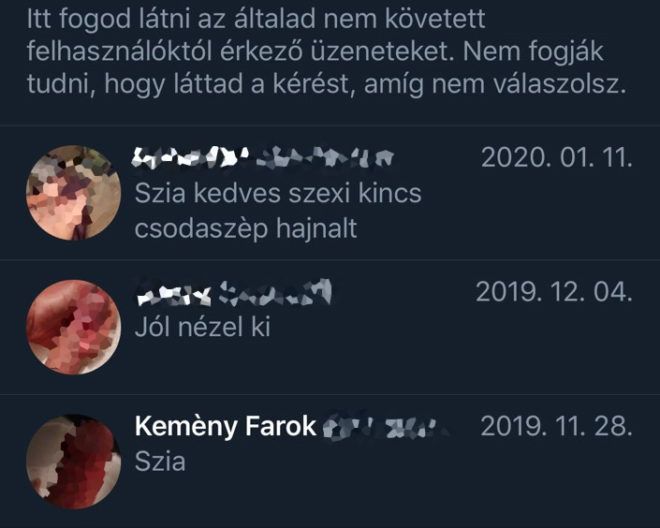Tap the 2019. 11. 28. date stamp

click(x=556, y=426)
